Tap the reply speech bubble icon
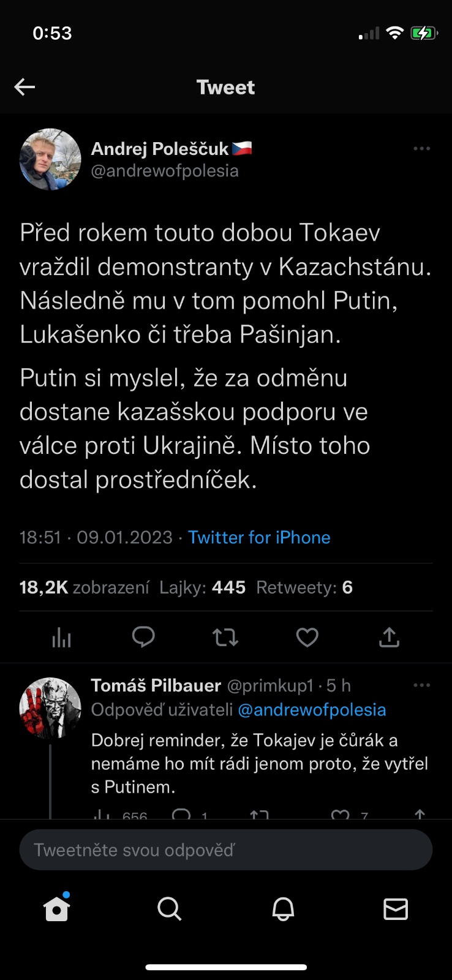Viewport: 452px width, 980px height. 143,638
